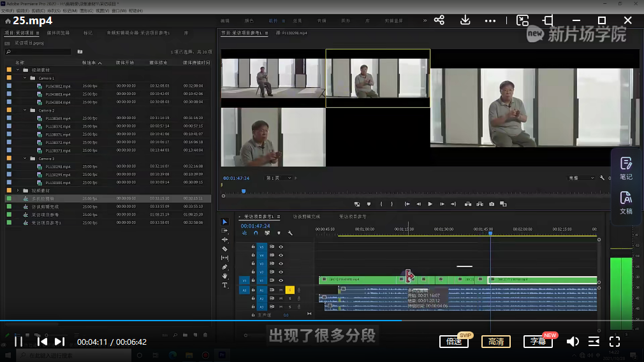Image resolution: width=644 pixels, height=362 pixels.
Task: Click the Comparison View icon
Action: point(503,204)
